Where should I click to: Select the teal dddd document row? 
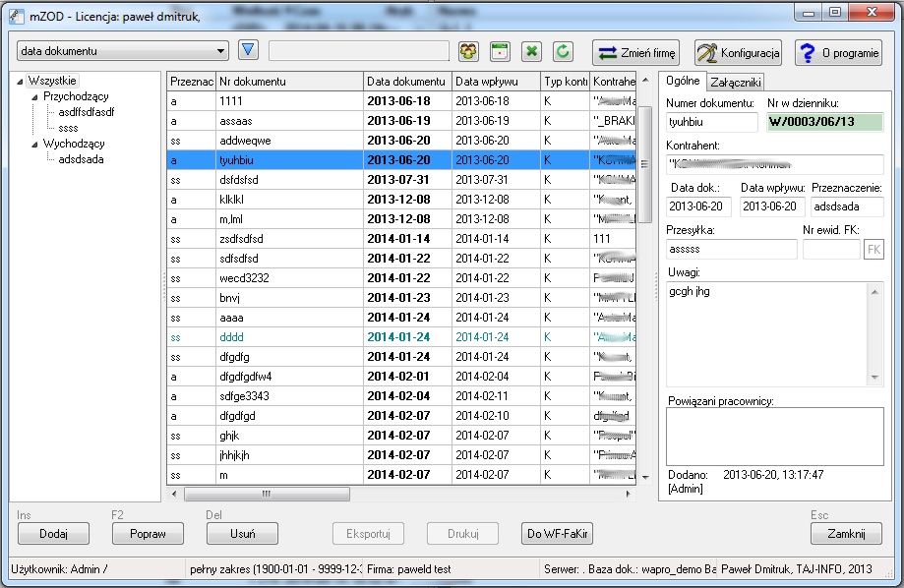pyautogui.click(x=401, y=336)
